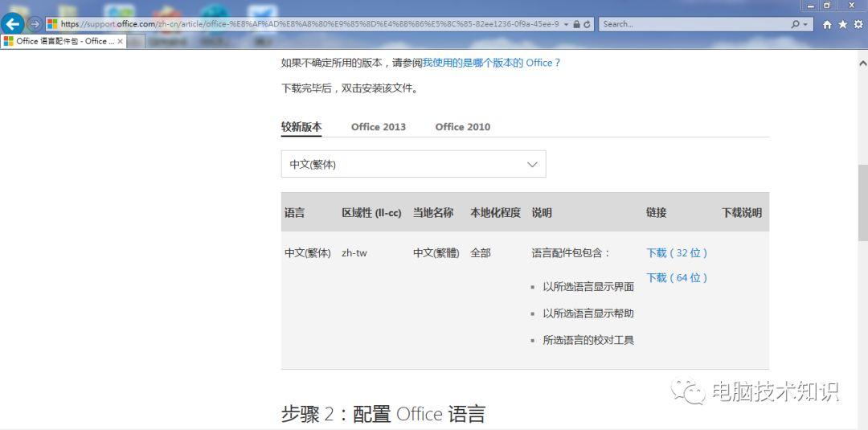Open the Home icon in browser toolbar

pos(827,24)
